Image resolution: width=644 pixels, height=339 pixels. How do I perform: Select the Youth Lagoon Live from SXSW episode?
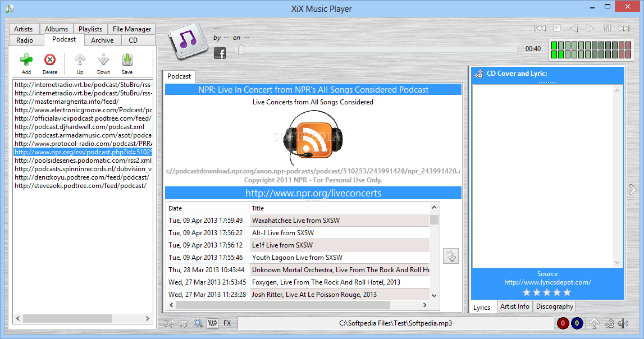[298, 257]
